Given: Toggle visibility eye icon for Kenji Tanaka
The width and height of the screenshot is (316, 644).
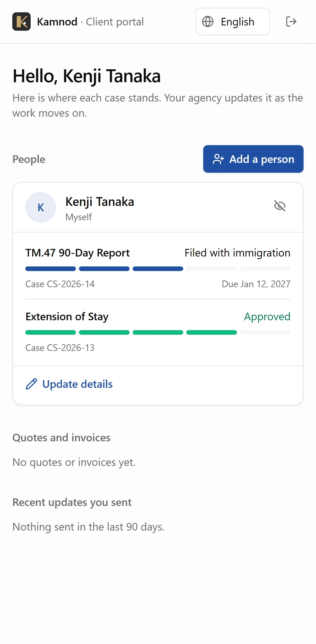Looking at the screenshot, I should click(x=280, y=206).
